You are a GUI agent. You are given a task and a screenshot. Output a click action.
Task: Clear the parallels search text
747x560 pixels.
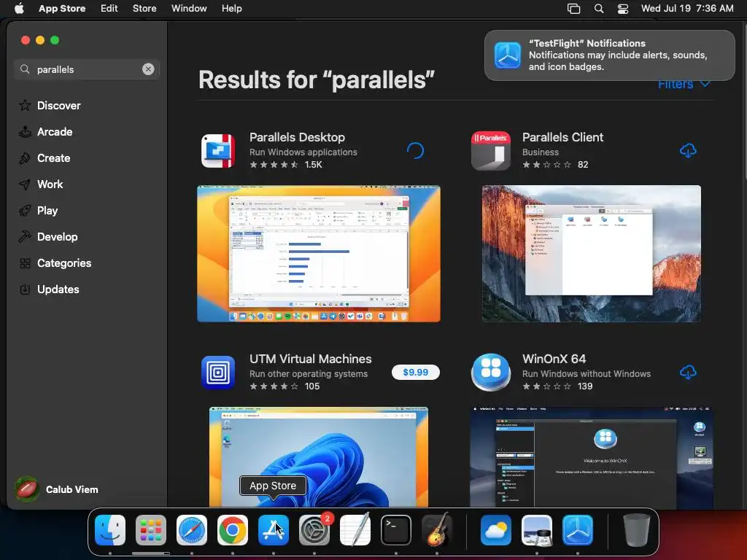point(148,69)
